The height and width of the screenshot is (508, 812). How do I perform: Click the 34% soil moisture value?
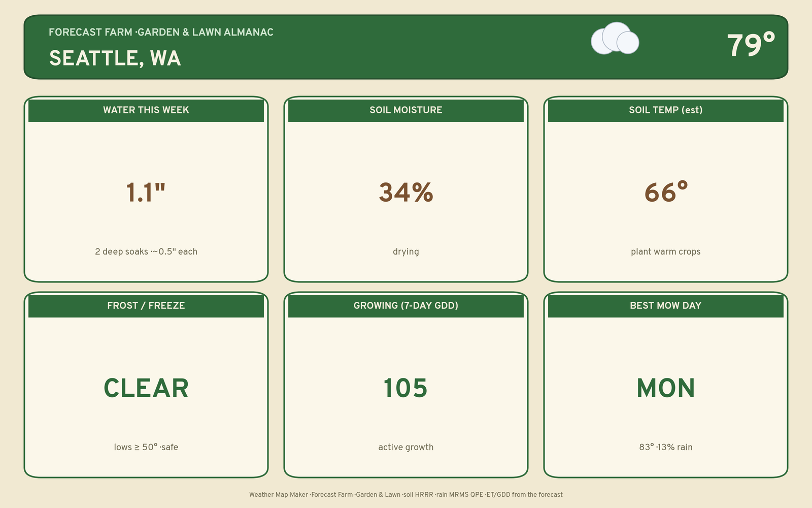[406, 193]
